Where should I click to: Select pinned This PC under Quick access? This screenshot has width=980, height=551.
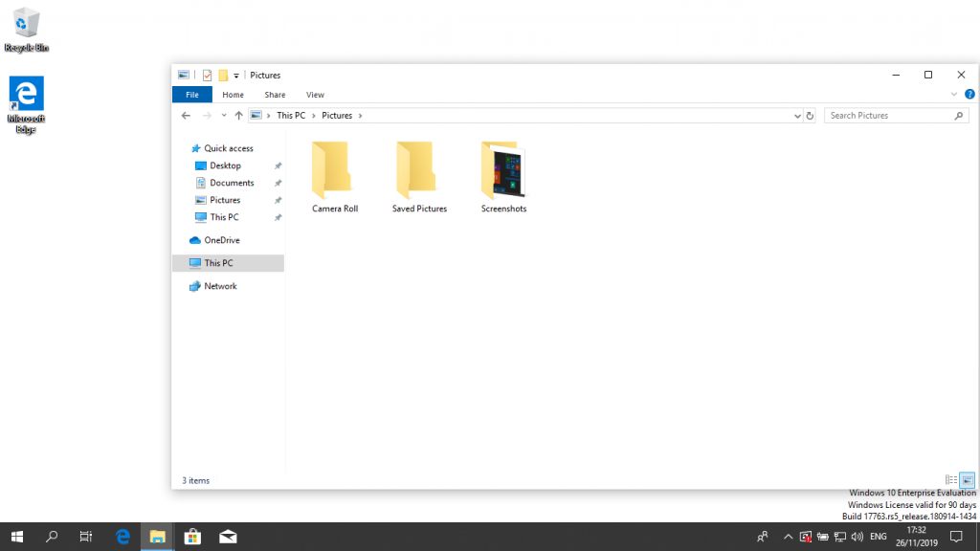point(224,217)
